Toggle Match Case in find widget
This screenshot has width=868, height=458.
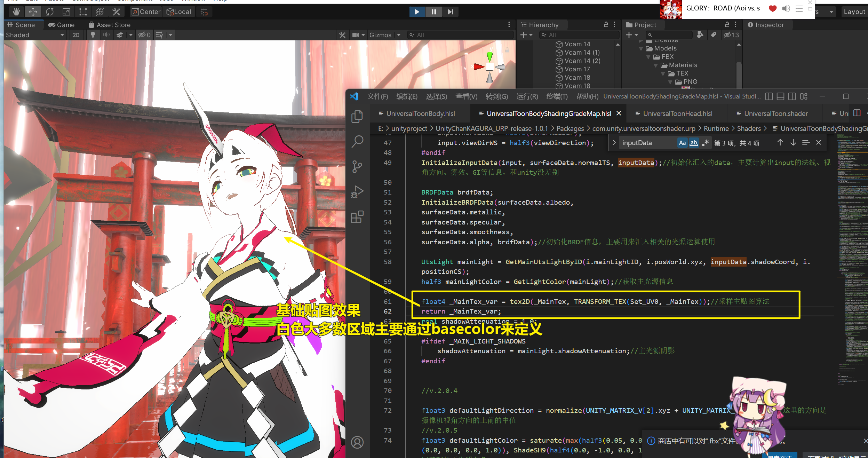682,143
